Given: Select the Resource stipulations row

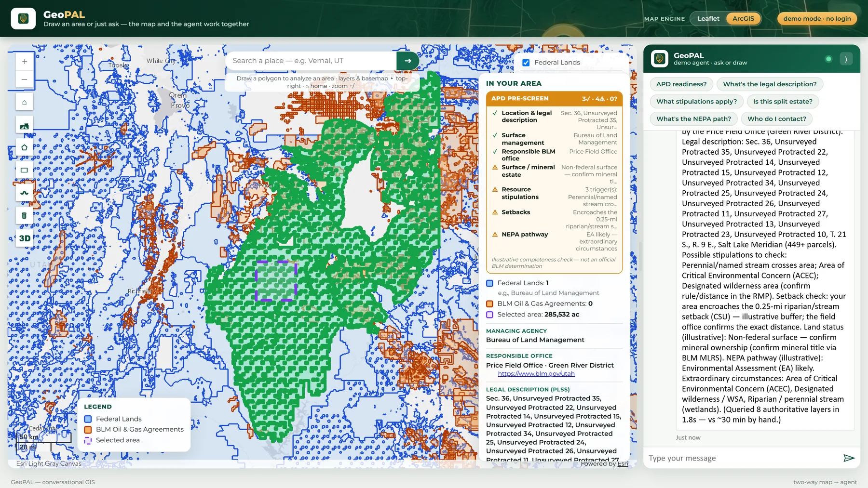Looking at the screenshot, I should [x=554, y=197].
